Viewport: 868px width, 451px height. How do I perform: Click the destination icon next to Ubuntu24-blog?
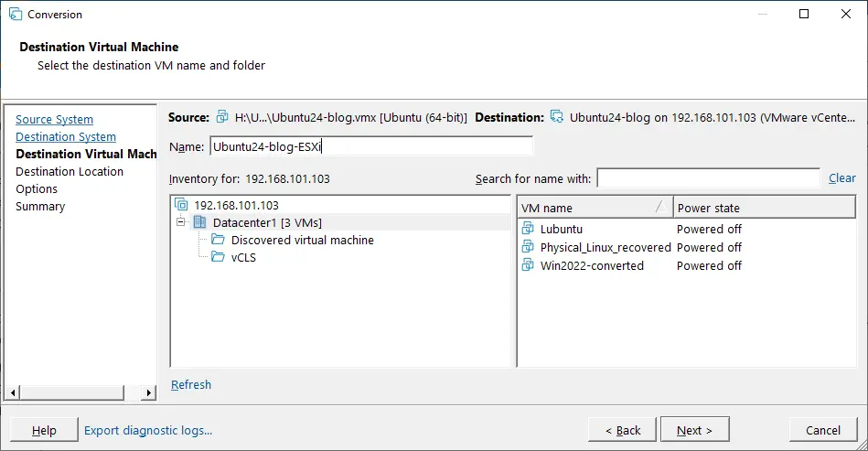click(557, 117)
